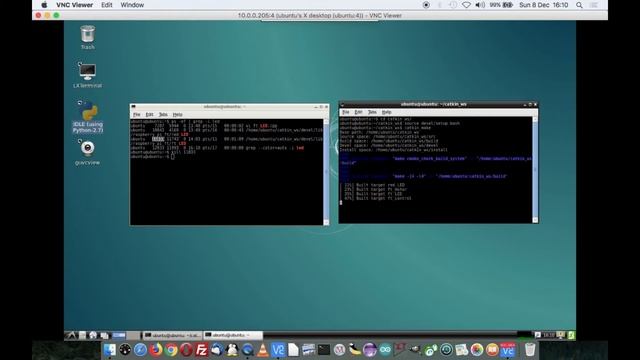Open VLC media player from the Dock
This screenshot has height=360, width=640.
263,350
